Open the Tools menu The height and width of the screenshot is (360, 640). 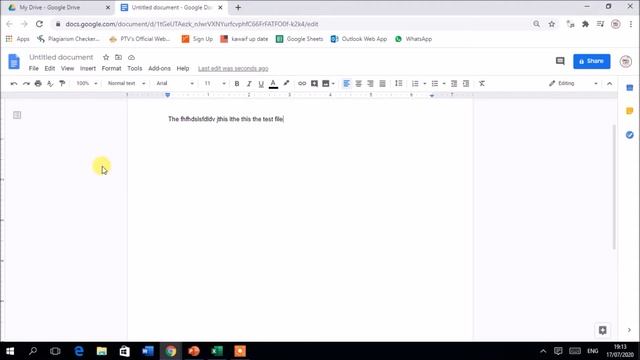(135, 68)
